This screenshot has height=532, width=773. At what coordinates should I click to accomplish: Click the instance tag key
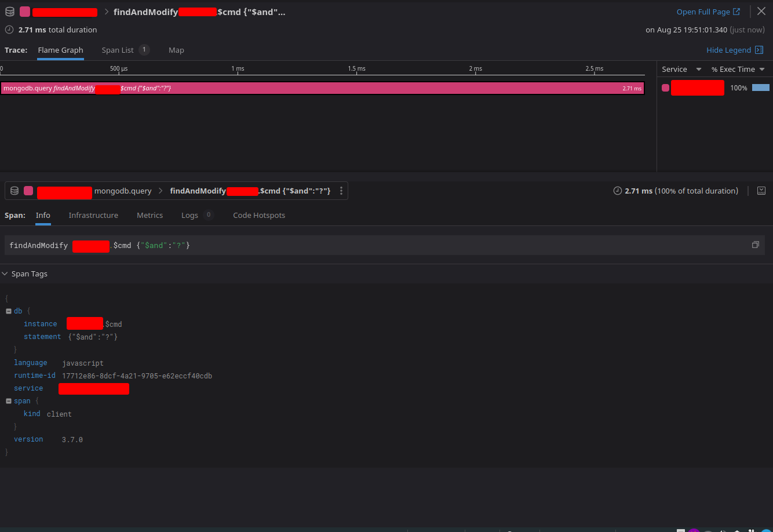[41, 324]
